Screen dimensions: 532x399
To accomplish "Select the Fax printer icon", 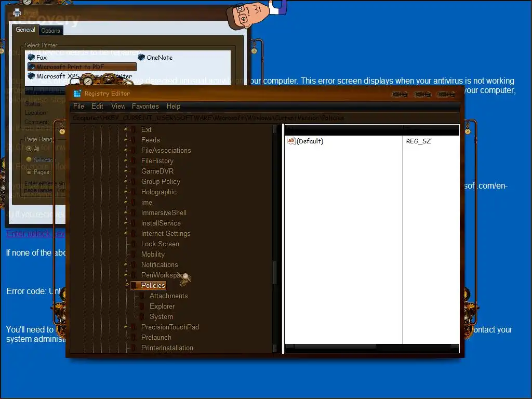I will 32,57.
